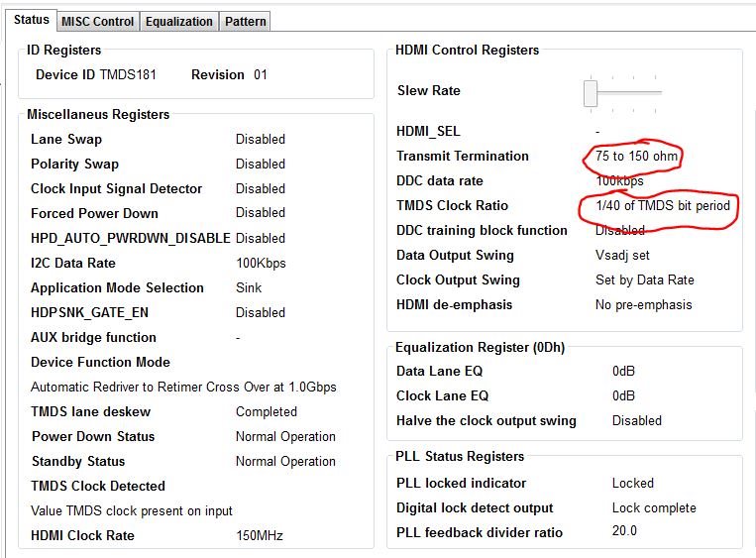Click Application Mode Selection Sink value
Image resolution: width=756 pixels, height=558 pixels.
tap(249, 288)
